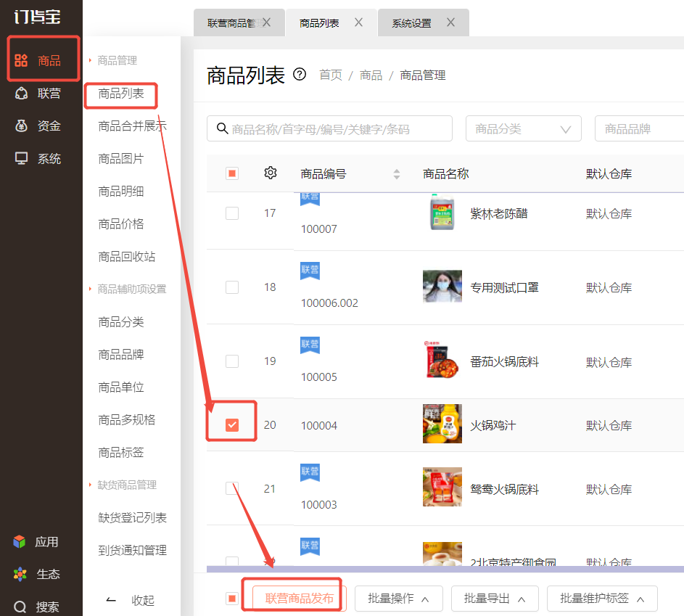The width and height of the screenshot is (684, 616).
Task: Open the 联营 module in sidebar
Action: point(38,94)
